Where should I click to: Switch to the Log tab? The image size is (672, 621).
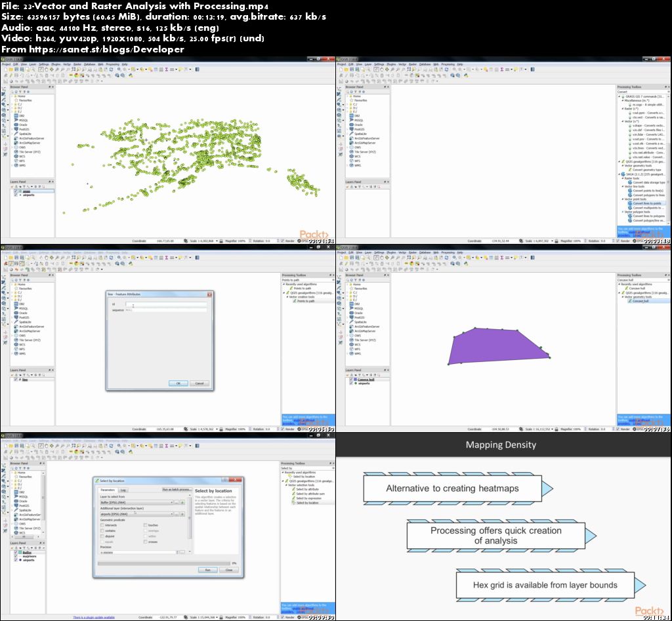[x=123, y=490]
